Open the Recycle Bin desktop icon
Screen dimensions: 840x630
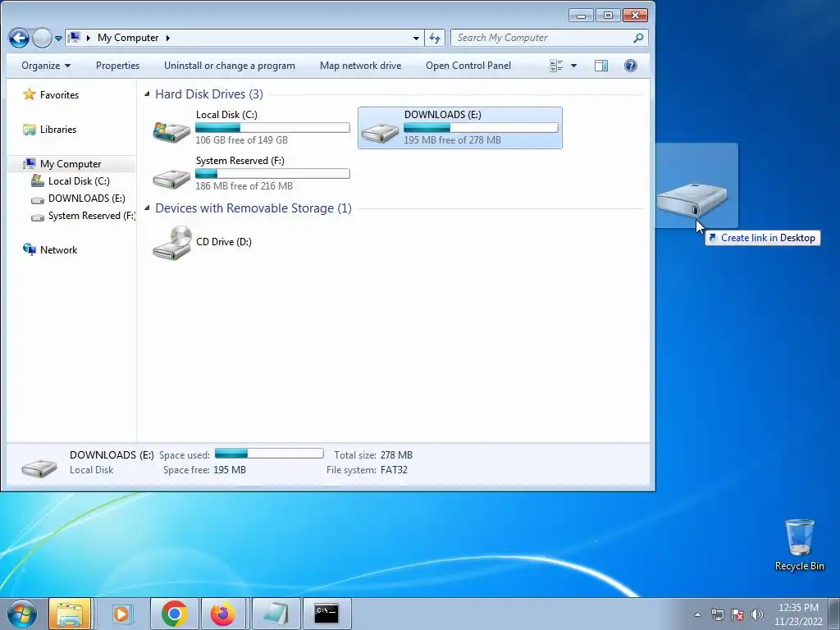click(799, 545)
